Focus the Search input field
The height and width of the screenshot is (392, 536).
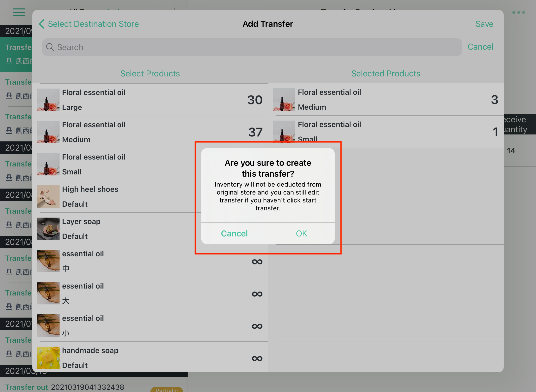[252, 47]
